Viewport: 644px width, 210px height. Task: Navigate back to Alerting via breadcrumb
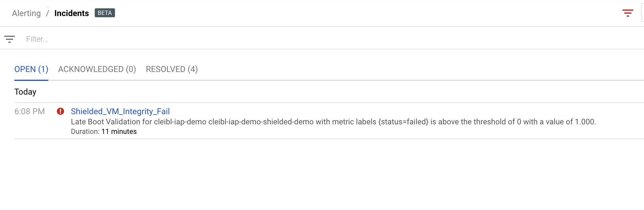(27, 13)
